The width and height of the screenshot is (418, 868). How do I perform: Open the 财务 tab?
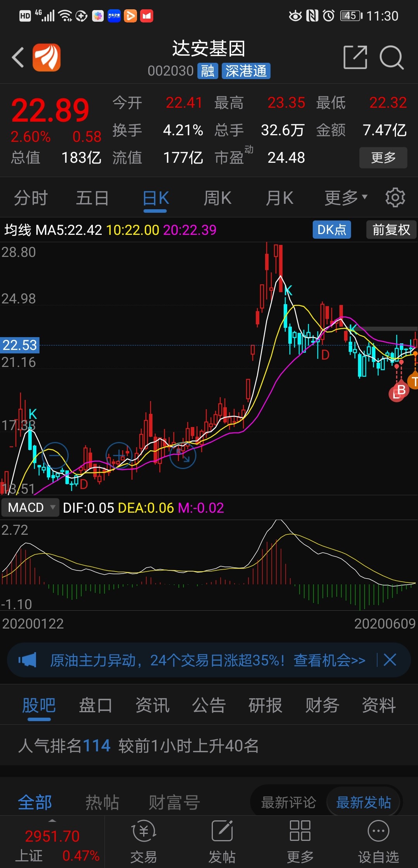point(322,705)
